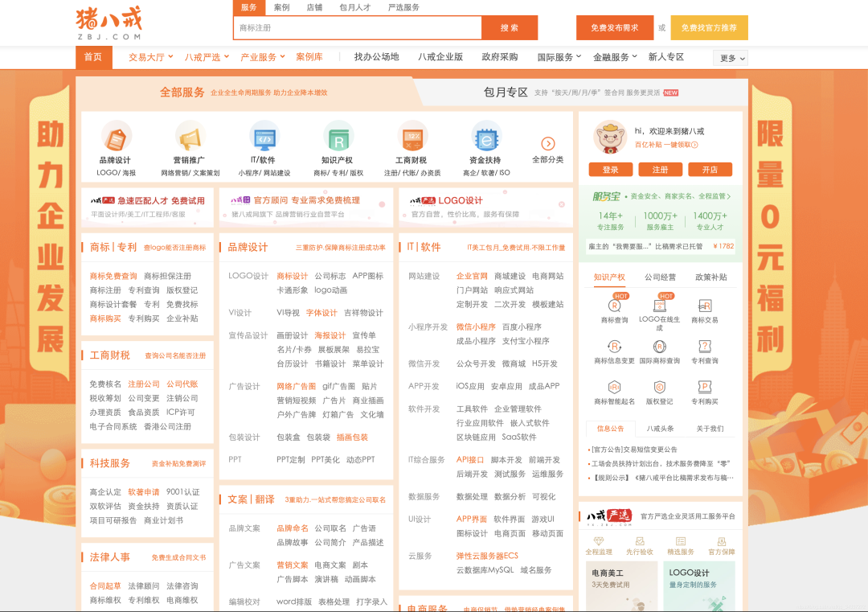Click the 开店 button
Image resolution: width=868 pixels, height=612 pixels.
pos(710,170)
